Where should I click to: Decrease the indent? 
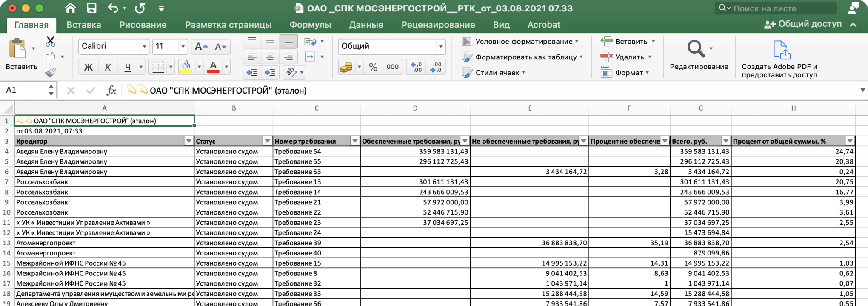point(252,72)
